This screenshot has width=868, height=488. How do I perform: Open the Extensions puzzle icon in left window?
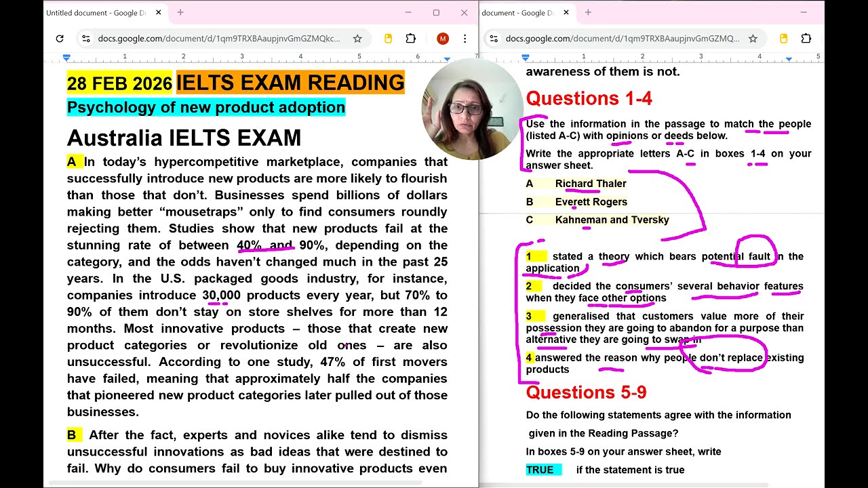[x=411, y=39]
